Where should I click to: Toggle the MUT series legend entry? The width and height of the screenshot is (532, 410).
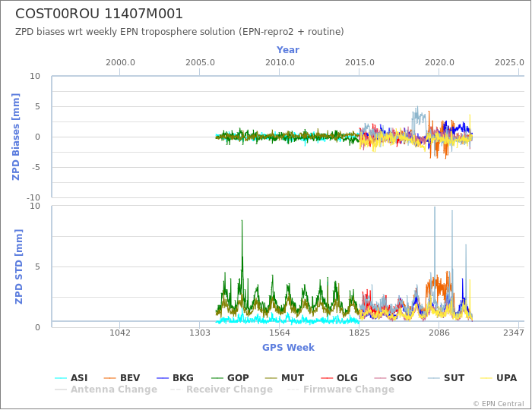tap(284, 378)
